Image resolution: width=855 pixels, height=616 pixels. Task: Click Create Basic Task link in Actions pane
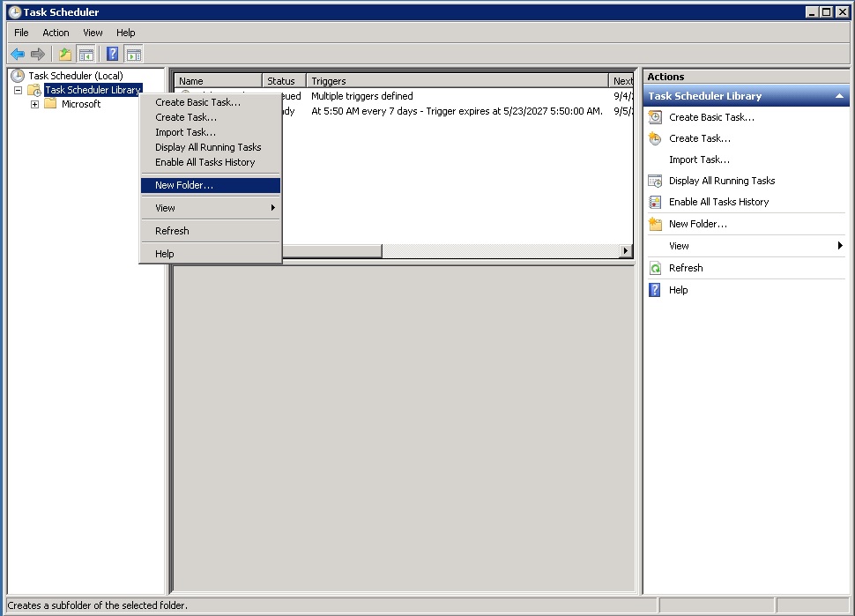[x=711, y=117]
